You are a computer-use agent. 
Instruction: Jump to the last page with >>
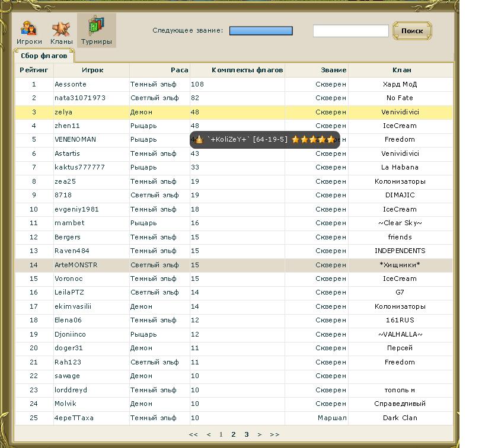point(274,434)
